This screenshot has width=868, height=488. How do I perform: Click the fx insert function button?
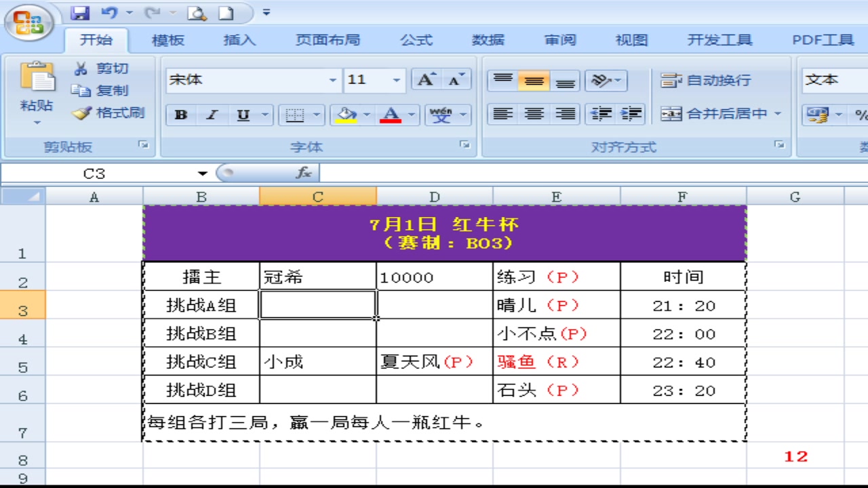(303, 174)
